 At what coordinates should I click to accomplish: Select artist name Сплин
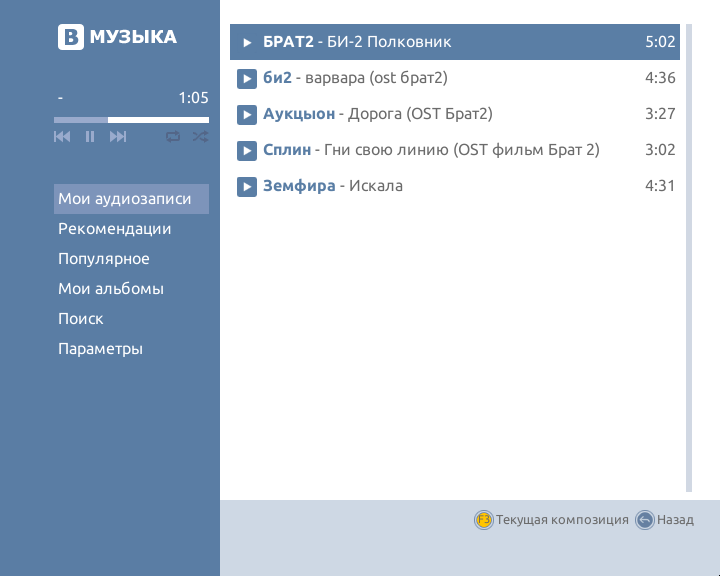(x=287, y=150)
